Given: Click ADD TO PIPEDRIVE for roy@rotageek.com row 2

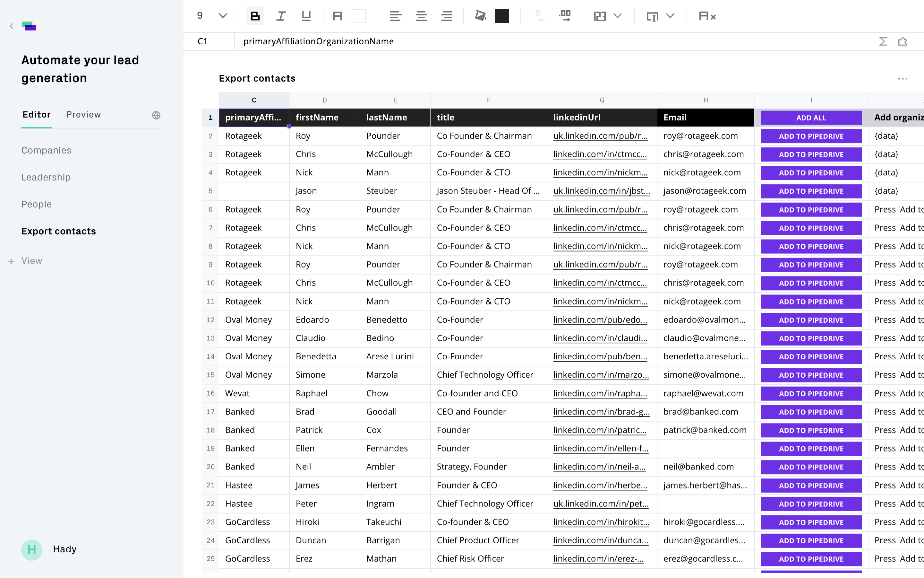Looking at the screenshot, I should [811, 136].
